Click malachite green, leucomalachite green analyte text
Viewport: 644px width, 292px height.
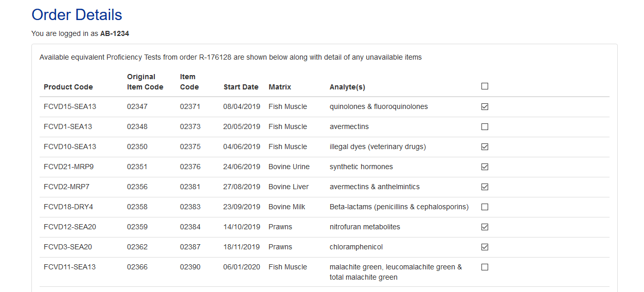tap(396, 272)
